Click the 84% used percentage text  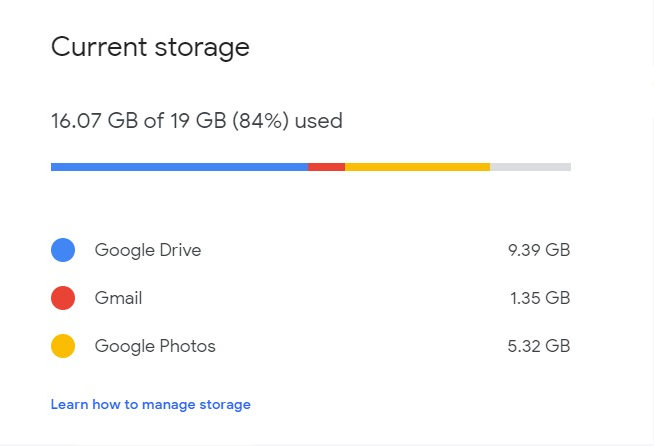pos(260,121)
